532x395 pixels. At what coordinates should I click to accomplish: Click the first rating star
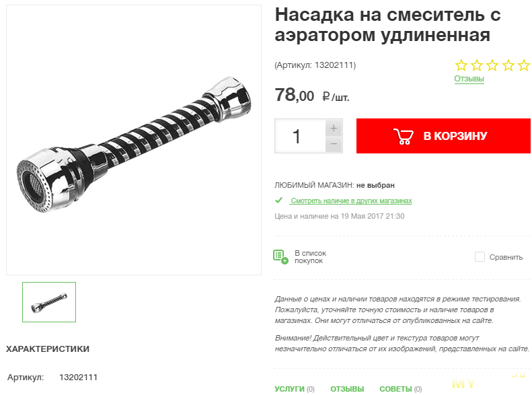461,65
